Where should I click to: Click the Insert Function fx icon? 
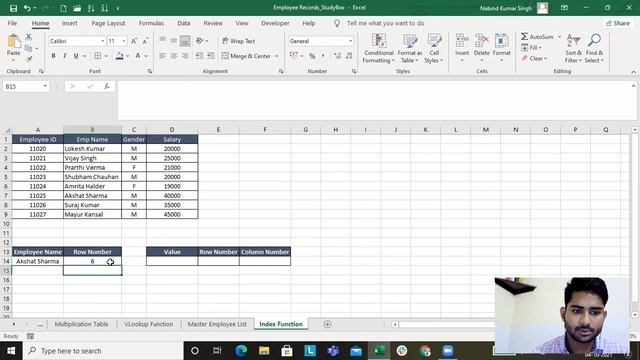tap(107, 87)
